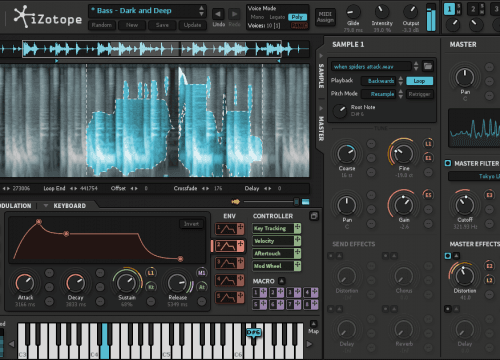Image resolution: width=500 pixels, height=360 pixels.
Task: Toggle envelope Invert button
Action: coord(191,224)
